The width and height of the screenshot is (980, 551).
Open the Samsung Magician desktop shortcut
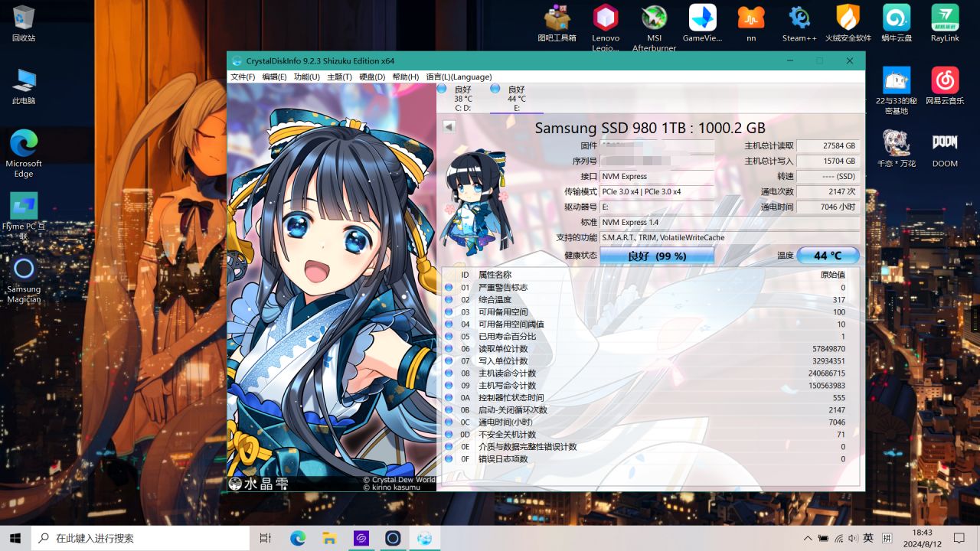tap(24, 280)
